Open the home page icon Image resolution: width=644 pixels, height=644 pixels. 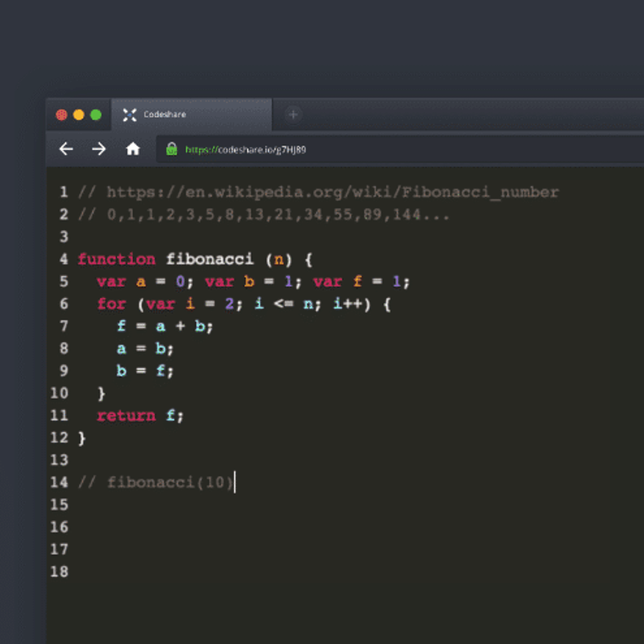point(132,149)
